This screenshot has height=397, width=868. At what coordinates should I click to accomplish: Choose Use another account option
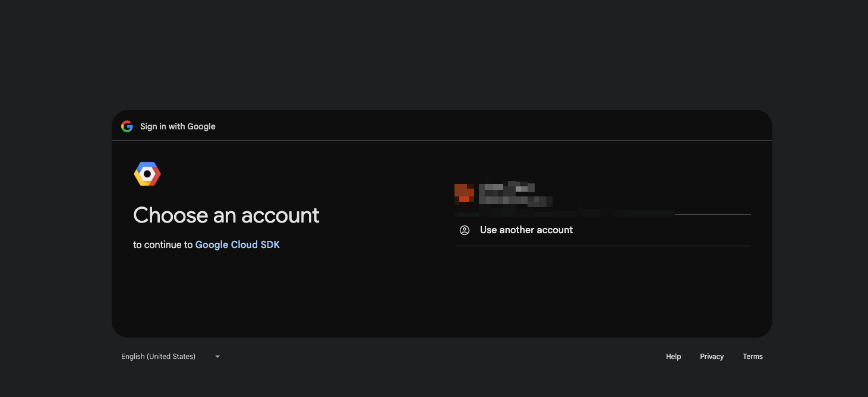coord(604,230)
